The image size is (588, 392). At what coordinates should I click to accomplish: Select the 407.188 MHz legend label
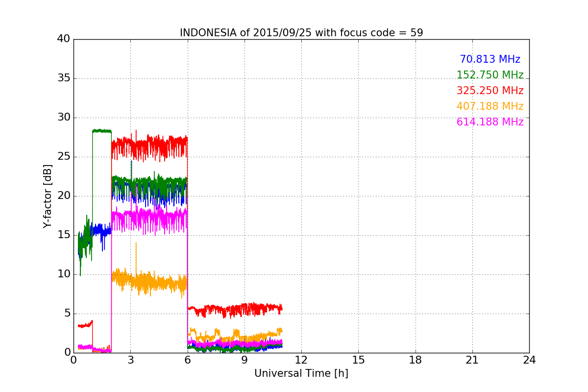point(490,106)
